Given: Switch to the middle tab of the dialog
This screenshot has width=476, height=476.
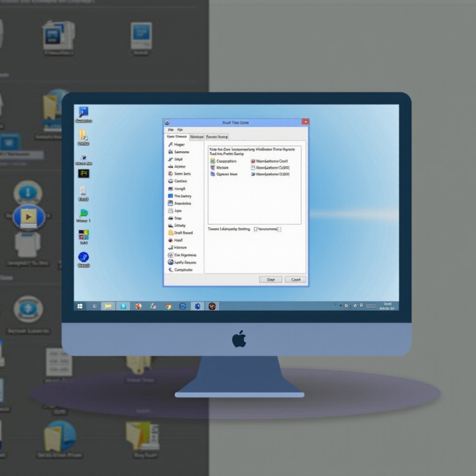Looking at the screenshot, I should pyautogui.click(x=197, y=137).
